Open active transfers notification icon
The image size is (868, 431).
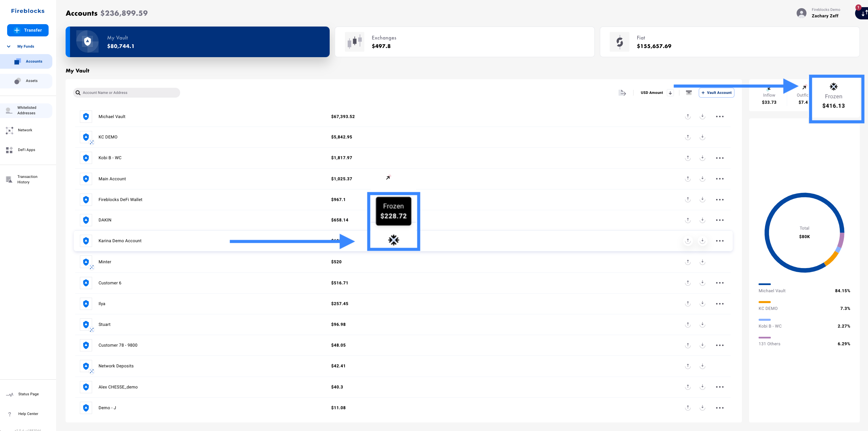click(863, 13)
